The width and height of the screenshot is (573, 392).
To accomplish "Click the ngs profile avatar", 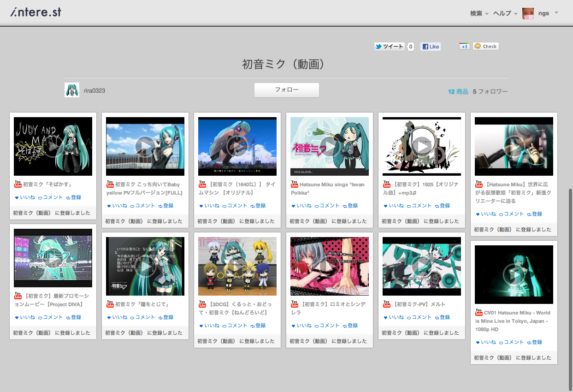I will (x=528, y=13).
